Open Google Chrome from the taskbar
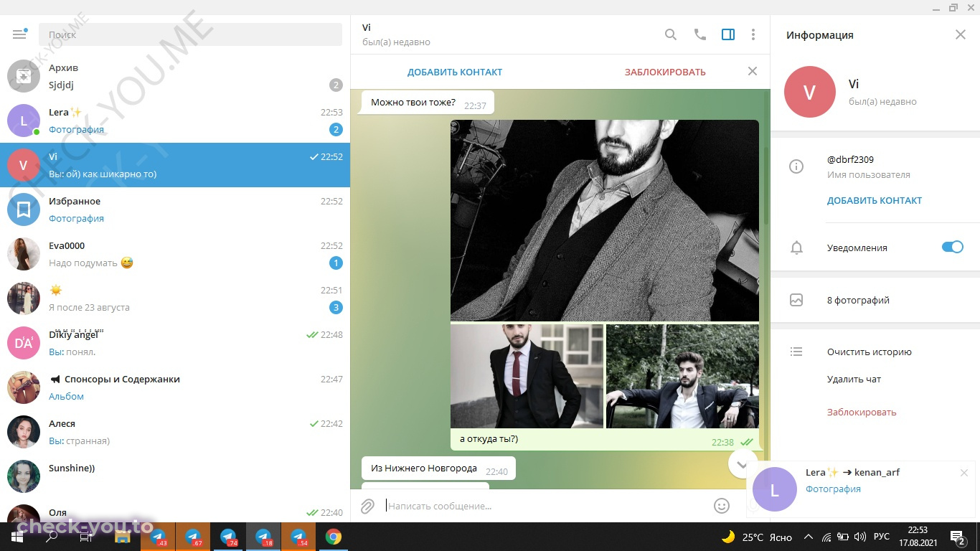This screenshot has width=980, height=551. point(334,537)
